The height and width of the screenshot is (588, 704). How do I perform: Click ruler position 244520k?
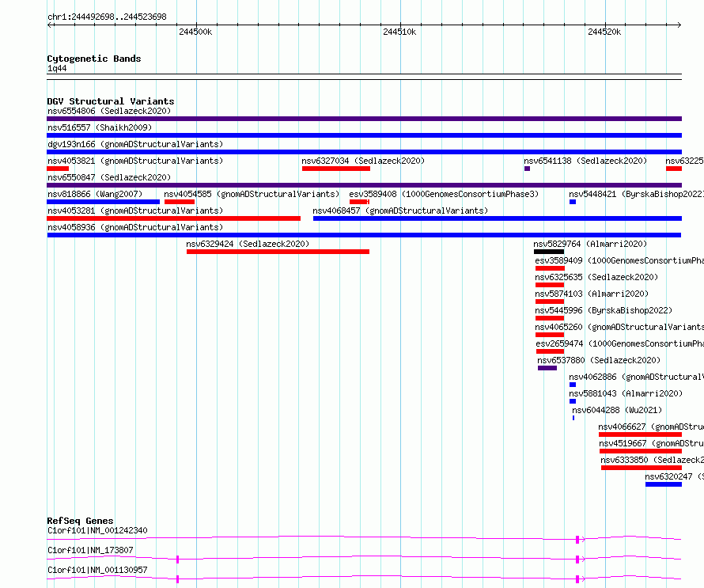(604, 32)
